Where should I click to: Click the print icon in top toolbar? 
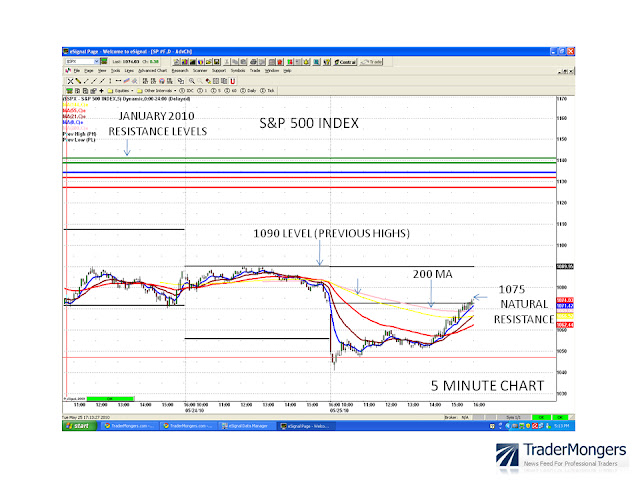(x=253, y=62)
